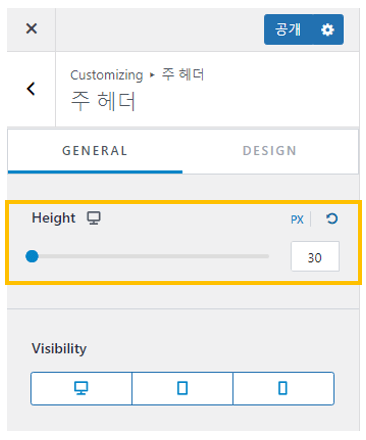Click the large 주 헤더 section title
The width and height of the screenshot is (366, 440).
[x=103, y=101]
